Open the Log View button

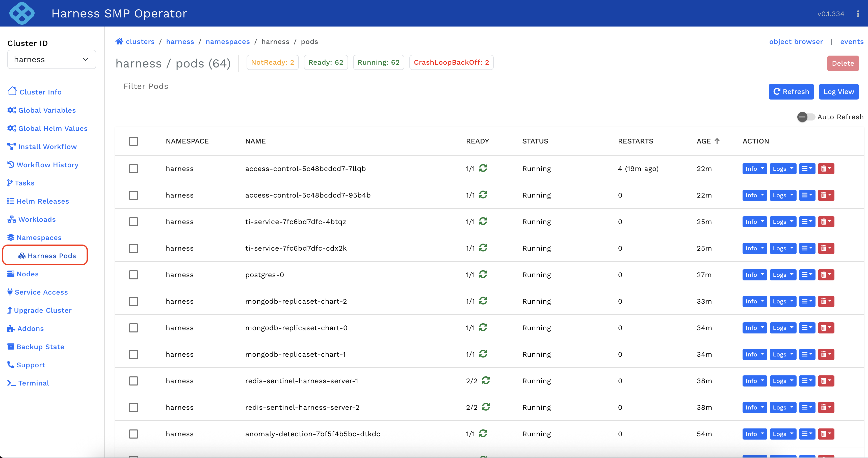[839, 92]
